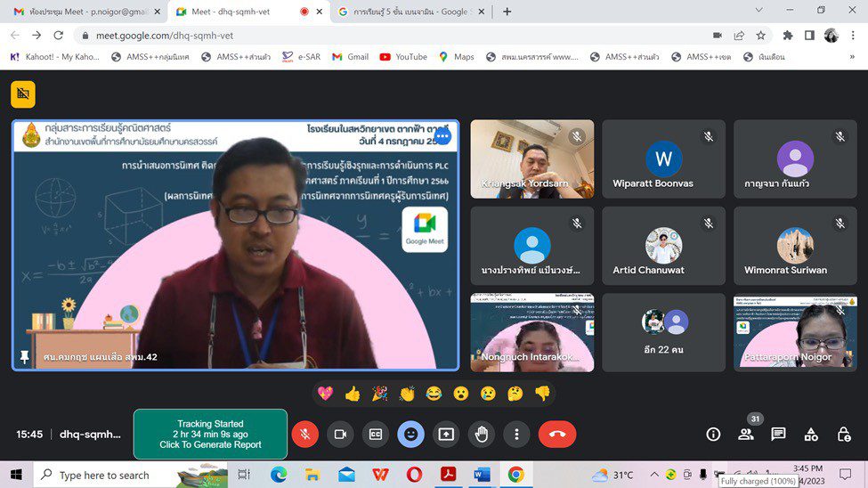The image size is (868, 488).
Task: Open options on the pinned presenter tile
Action: (x=442, y=136)
